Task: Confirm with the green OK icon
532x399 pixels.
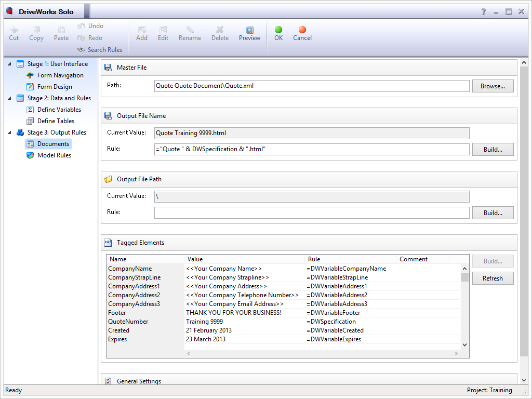Action: [x=278, y=30]
